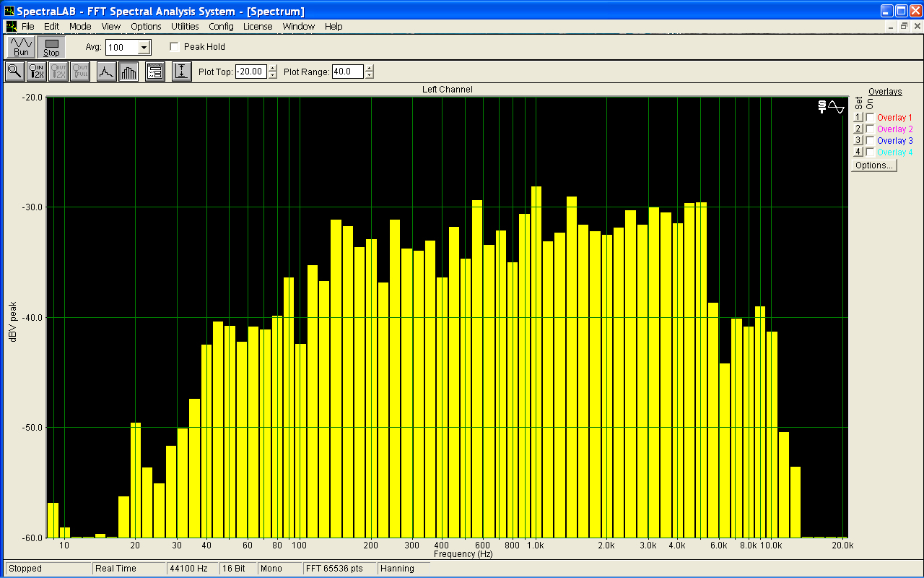Decrease Plot Range with down arrow

370,75
